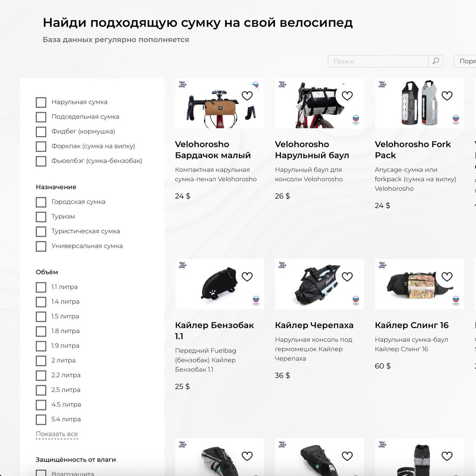Viewport: 476px width, 476px height.
Task: Open the Velohorosho Fork Pack title link
Action: (413, 150)
